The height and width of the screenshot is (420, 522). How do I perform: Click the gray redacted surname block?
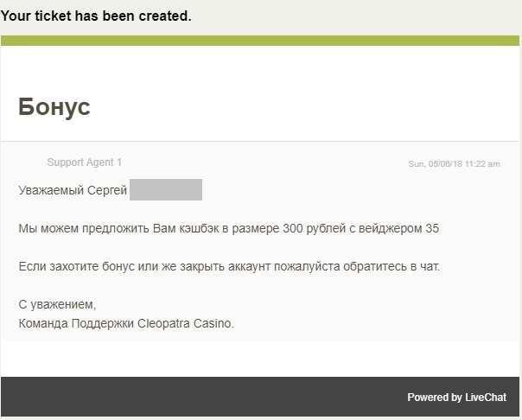(166, 190)
